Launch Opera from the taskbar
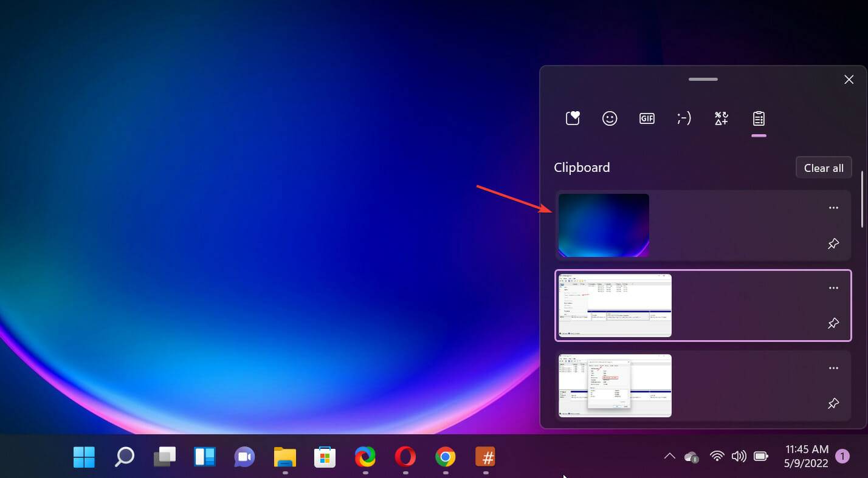Viewport: 868px width, 478px height. (405, 456)
